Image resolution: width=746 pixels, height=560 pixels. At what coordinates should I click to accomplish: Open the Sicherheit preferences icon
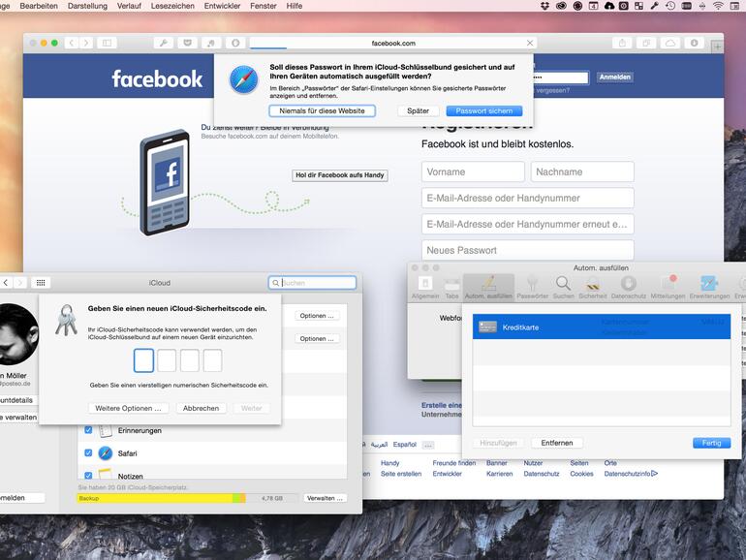tap(592, 285)
